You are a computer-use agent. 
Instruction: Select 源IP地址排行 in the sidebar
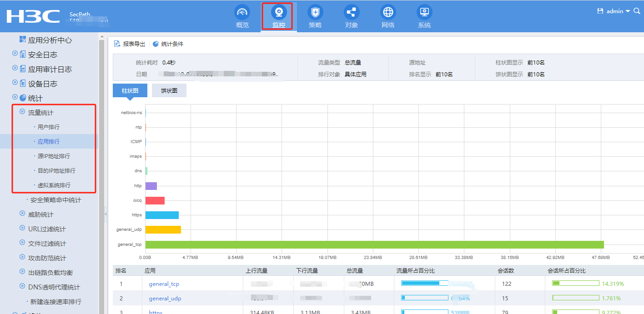[54, 156]
